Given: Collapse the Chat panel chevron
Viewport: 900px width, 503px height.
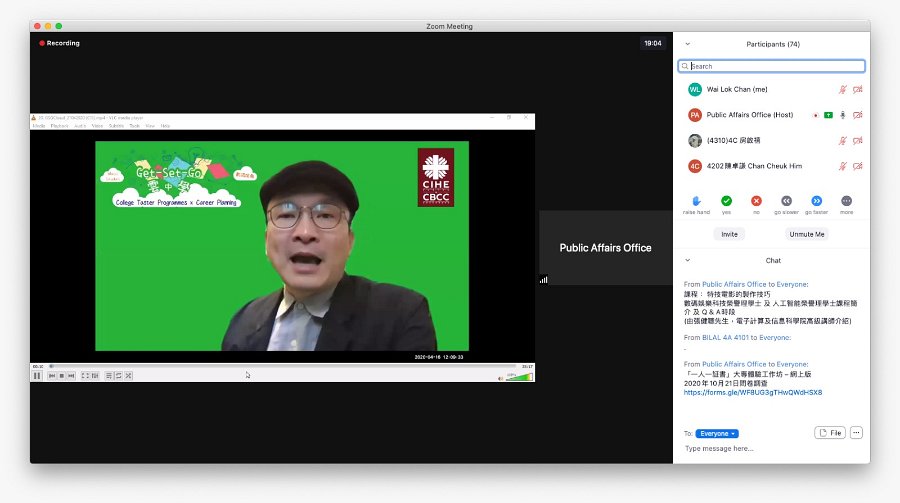Looking at the screenshot, I should tap(688, 260).
